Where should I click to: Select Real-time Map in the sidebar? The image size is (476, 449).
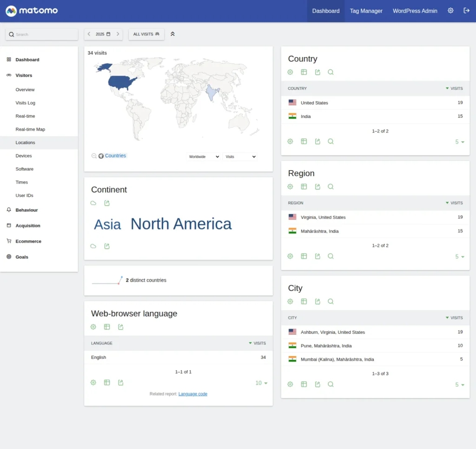(x=30, y=129)
